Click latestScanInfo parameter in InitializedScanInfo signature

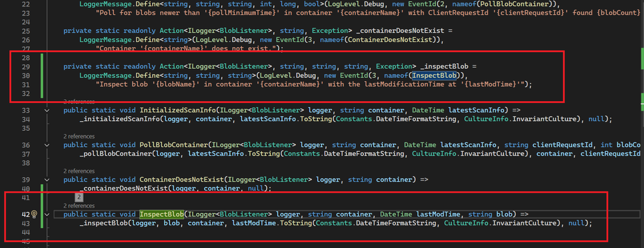[x=477, y=110]
